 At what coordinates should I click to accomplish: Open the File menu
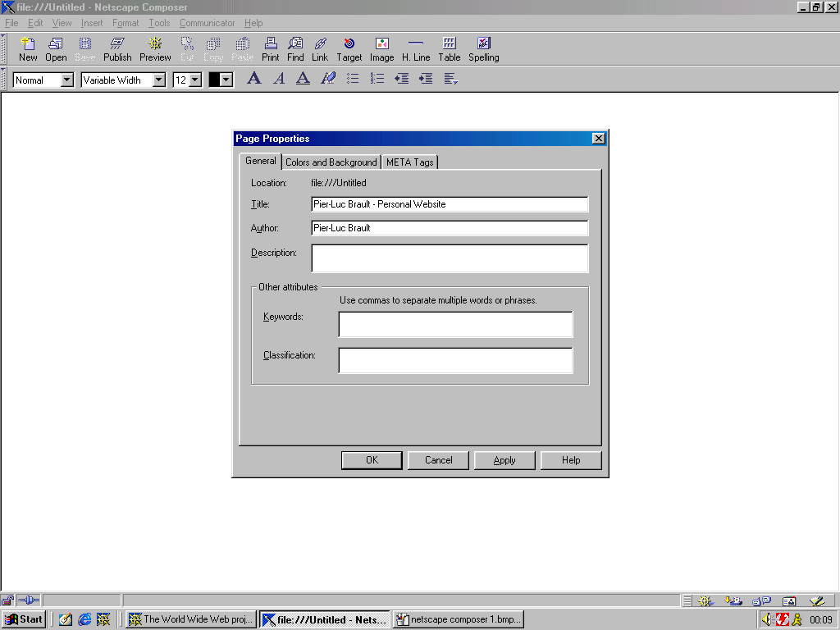pos(11,23)
